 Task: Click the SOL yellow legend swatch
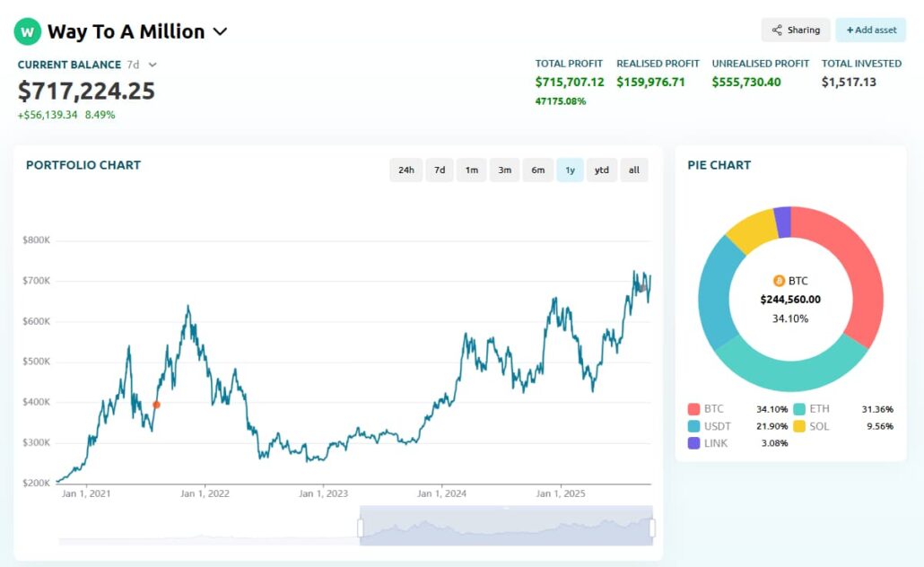799,426
